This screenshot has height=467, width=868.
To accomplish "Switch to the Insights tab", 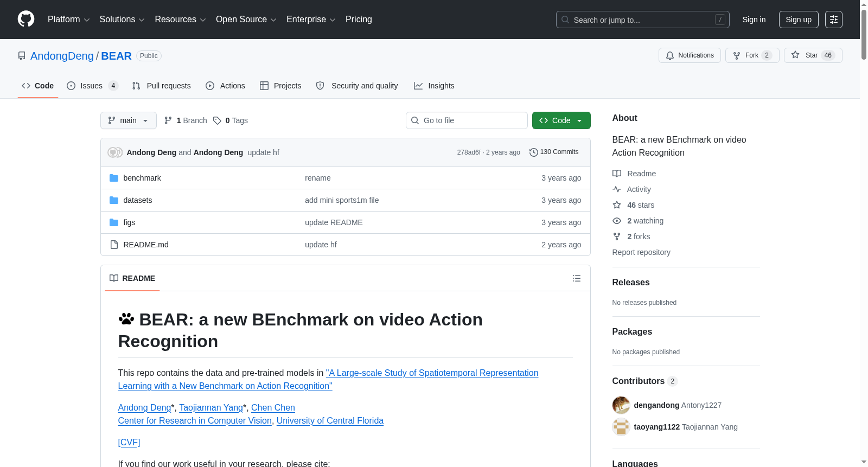I will 434,86.
